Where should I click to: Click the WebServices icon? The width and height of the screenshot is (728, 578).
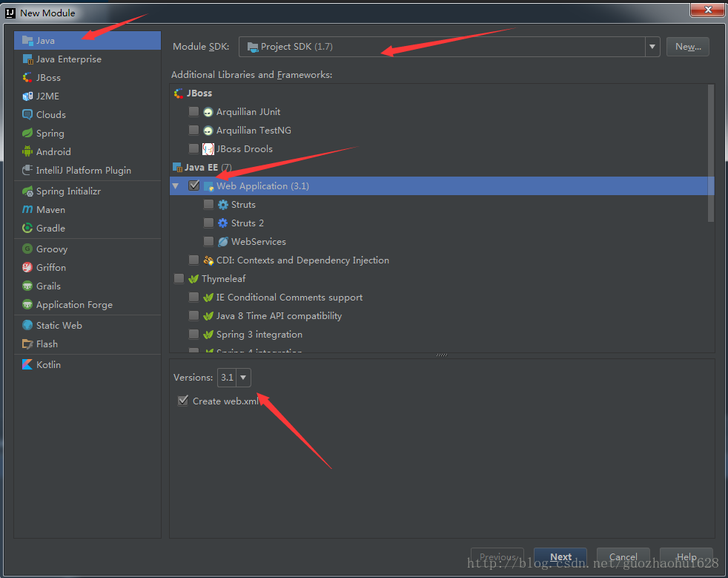point(223,242)
